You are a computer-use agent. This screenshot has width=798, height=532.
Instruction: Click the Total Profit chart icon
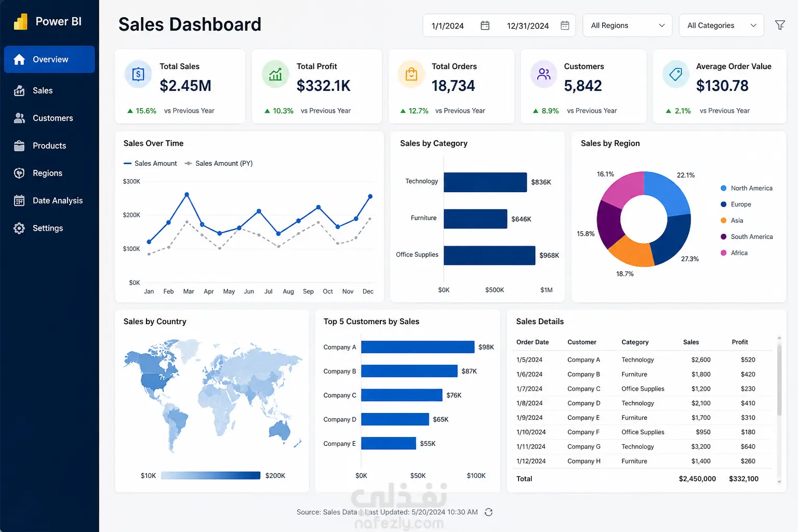click(x=275, y=74)
